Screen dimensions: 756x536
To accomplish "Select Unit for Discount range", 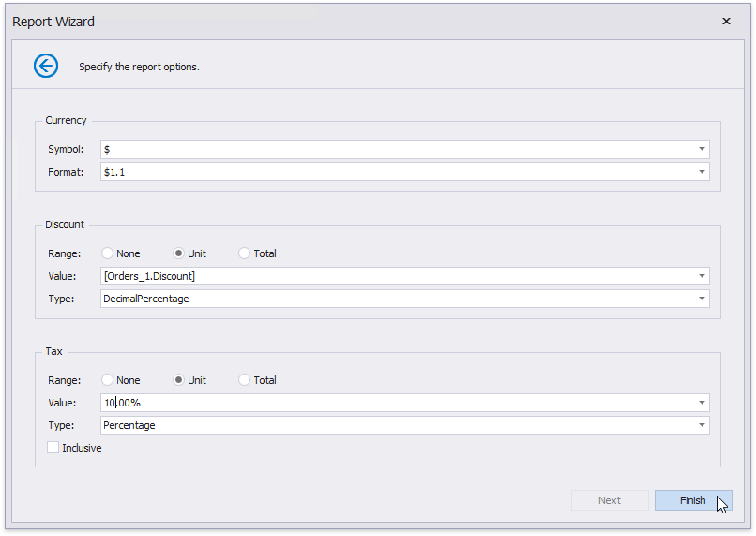I will point(179,253).
